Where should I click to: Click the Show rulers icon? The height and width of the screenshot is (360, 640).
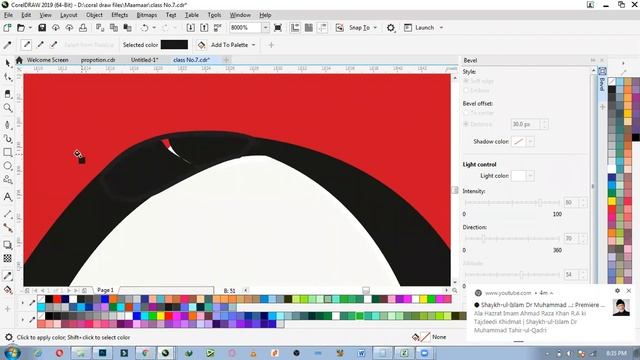tap(295, 28)
